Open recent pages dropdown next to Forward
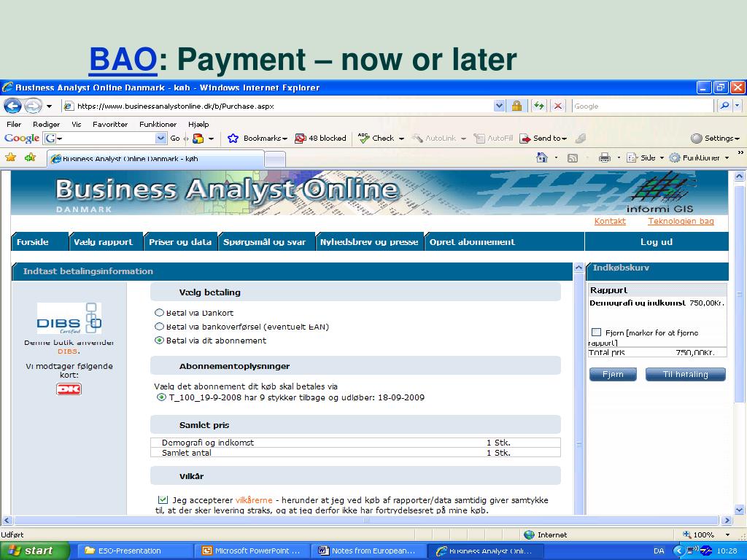 click(x=49, y=106)
